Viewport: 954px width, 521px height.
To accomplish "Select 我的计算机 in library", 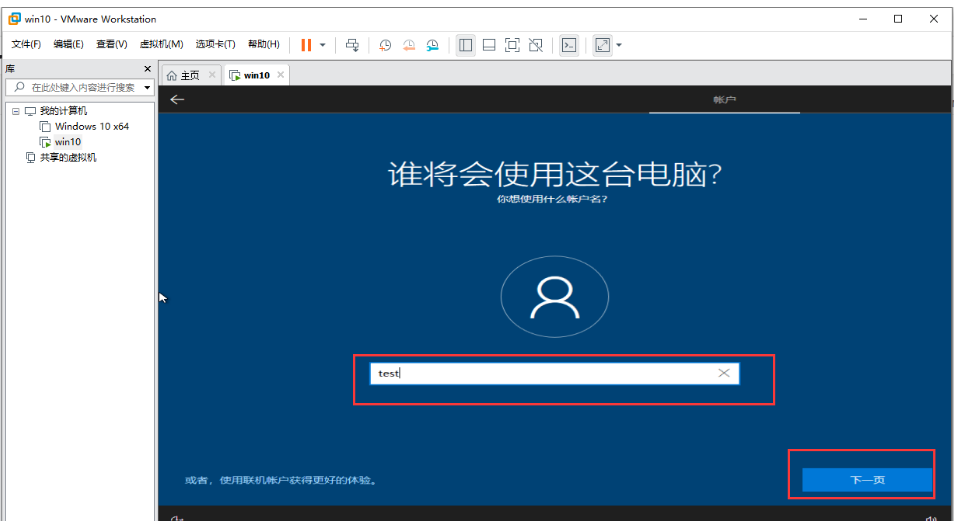I will tap(63, 111).
